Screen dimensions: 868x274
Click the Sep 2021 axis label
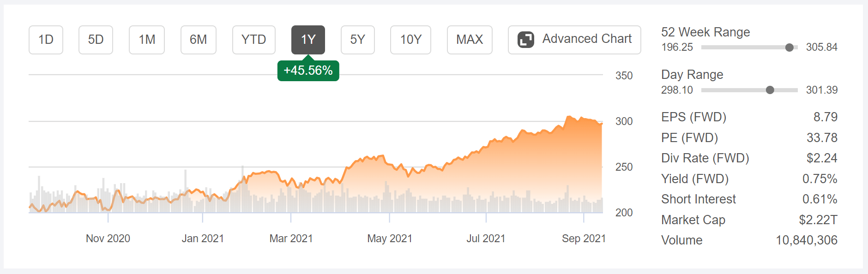pyautogui.click(x=584, y=238)
